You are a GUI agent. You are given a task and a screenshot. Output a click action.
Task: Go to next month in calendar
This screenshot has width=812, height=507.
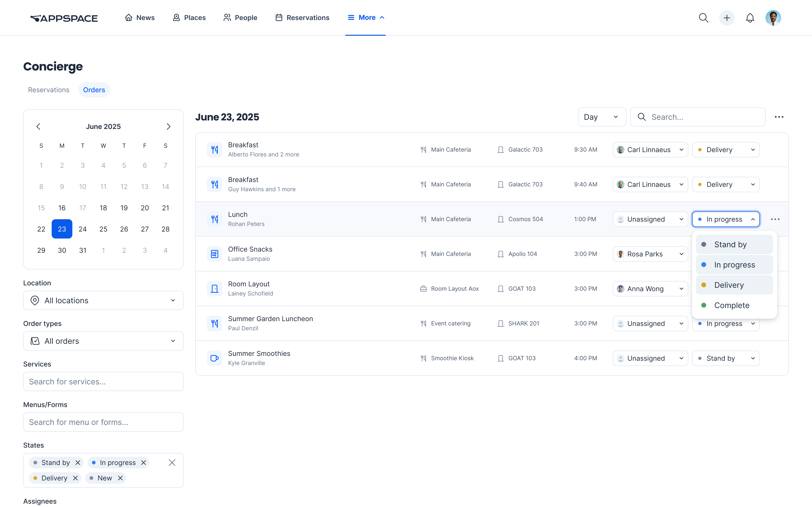pyautogui.click(x=168, y=127)
